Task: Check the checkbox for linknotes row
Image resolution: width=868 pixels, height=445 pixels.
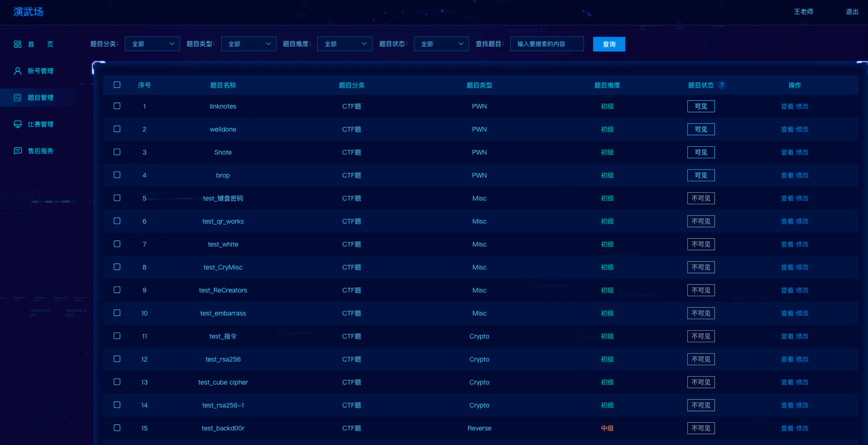Action: (117, 106)
